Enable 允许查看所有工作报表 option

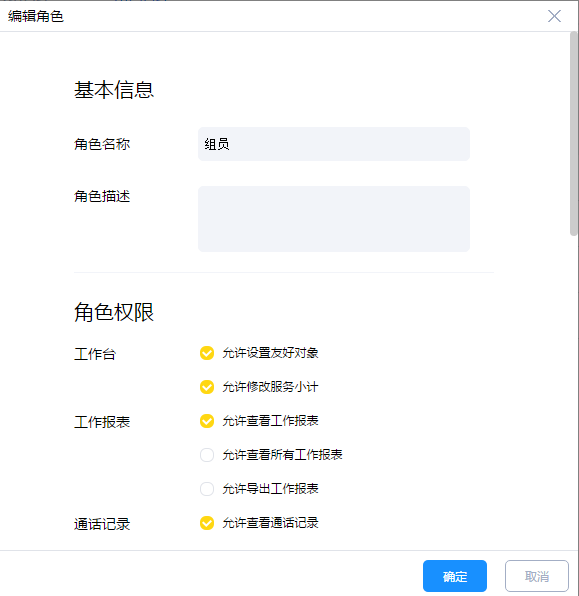click(207, 455)
